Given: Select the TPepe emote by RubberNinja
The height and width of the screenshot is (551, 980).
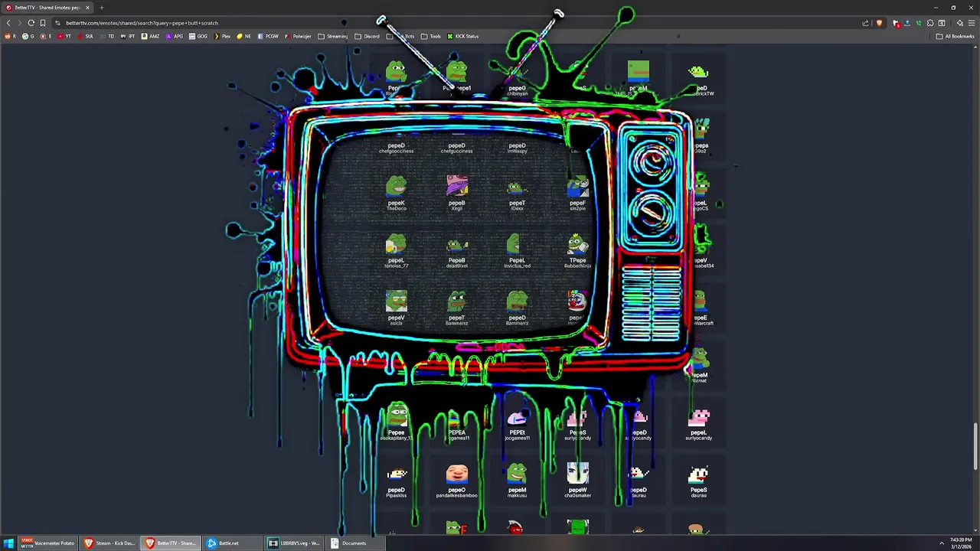Looking at the screenshot, I should [x=577, y=250].
